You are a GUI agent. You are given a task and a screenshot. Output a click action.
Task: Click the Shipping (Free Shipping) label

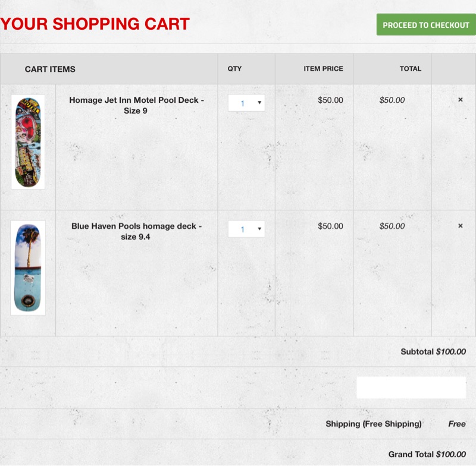373,424
